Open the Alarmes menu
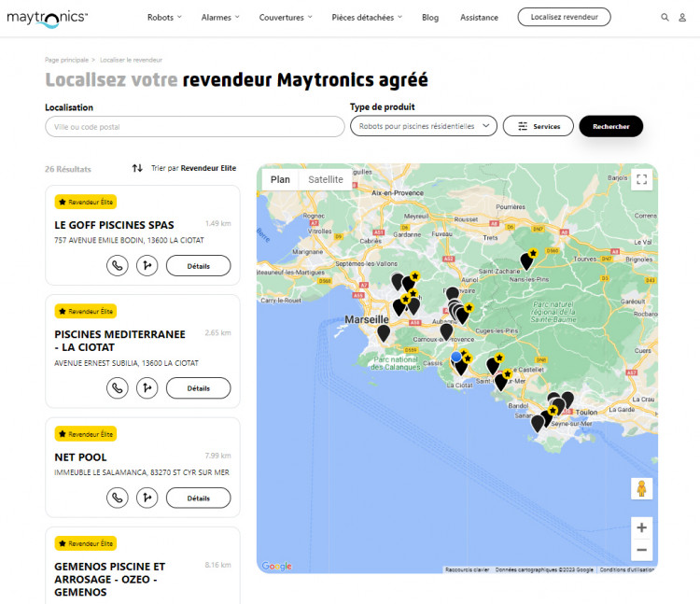Image resolution: width=700 pixels, height=604 pixels. pos(220,18)
